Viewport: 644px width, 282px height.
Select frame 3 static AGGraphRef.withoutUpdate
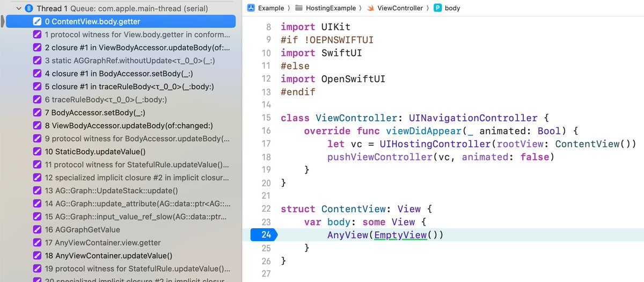pos(121,61)
